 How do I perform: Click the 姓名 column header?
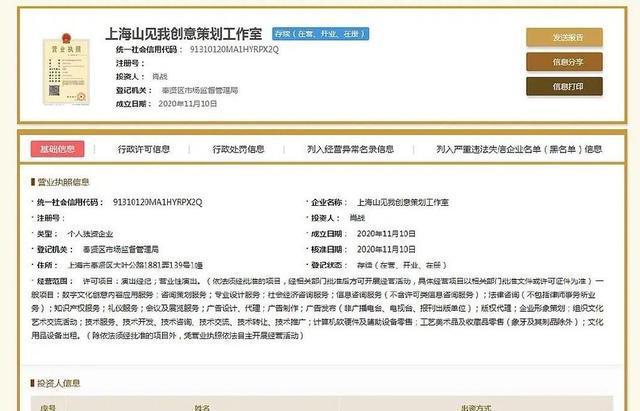click(202, 407)
